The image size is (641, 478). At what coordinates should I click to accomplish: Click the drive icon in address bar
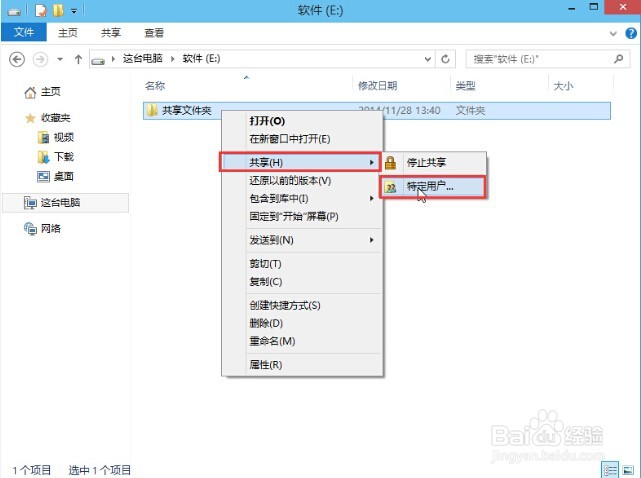[98, 61]
